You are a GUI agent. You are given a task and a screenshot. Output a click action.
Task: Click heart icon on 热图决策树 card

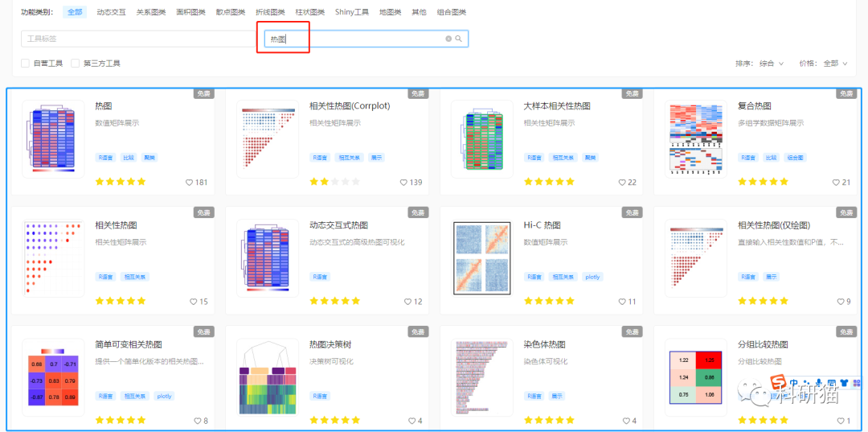point(411,421)
